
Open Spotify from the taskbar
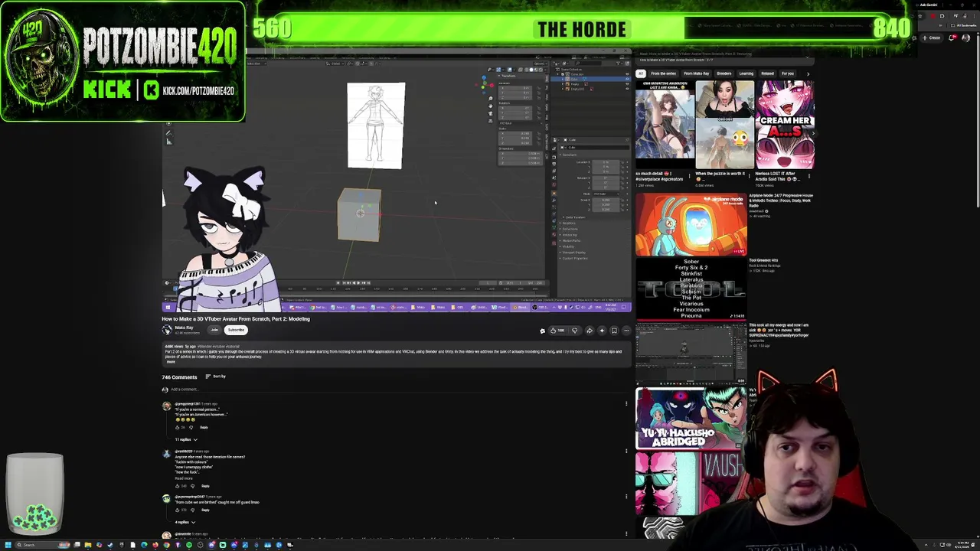[188, 545]
